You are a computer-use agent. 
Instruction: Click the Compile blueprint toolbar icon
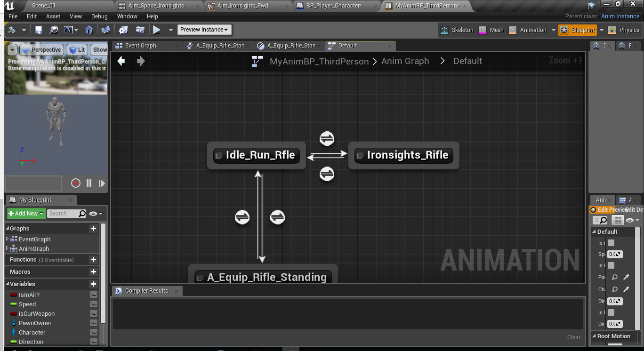[x=12, y=30]
